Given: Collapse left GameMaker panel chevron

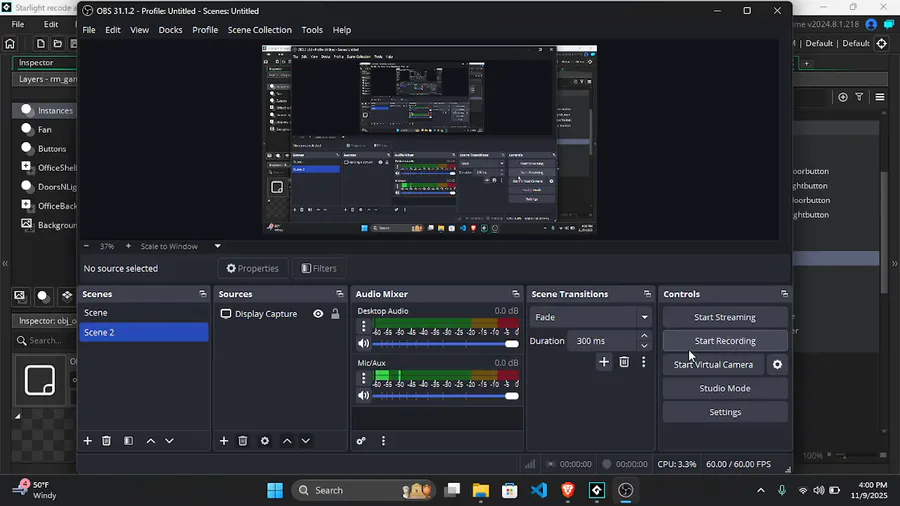Looking at the screenshot, I should click(5, 263).
